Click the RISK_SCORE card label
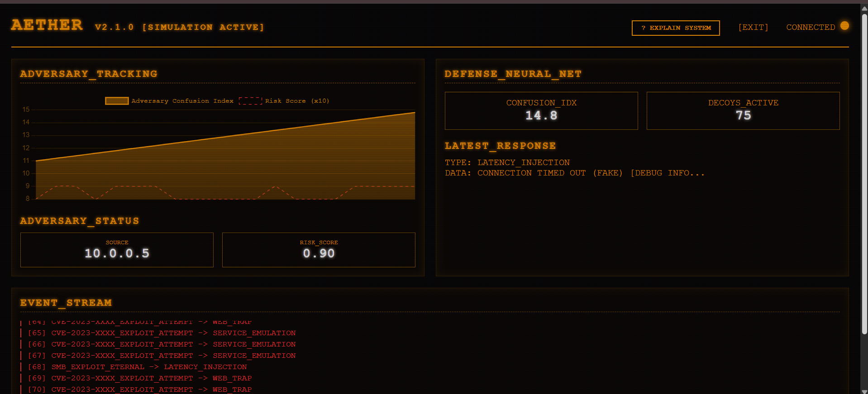868x394 pixels. 319,242
